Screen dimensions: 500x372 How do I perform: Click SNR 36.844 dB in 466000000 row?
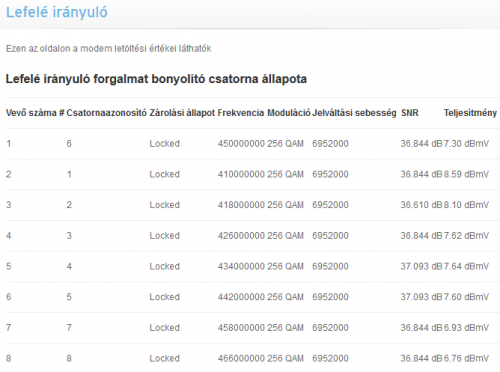[421, 358]
